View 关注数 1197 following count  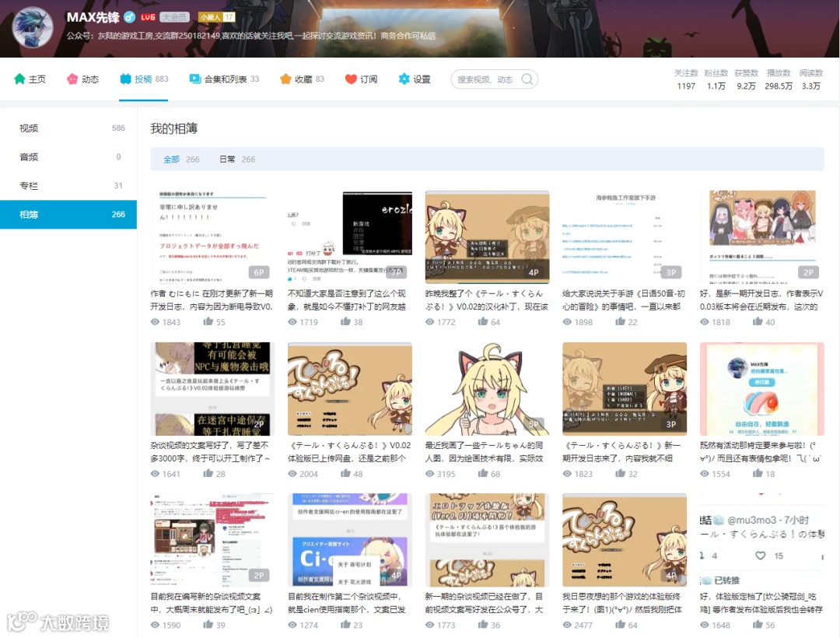686,79
